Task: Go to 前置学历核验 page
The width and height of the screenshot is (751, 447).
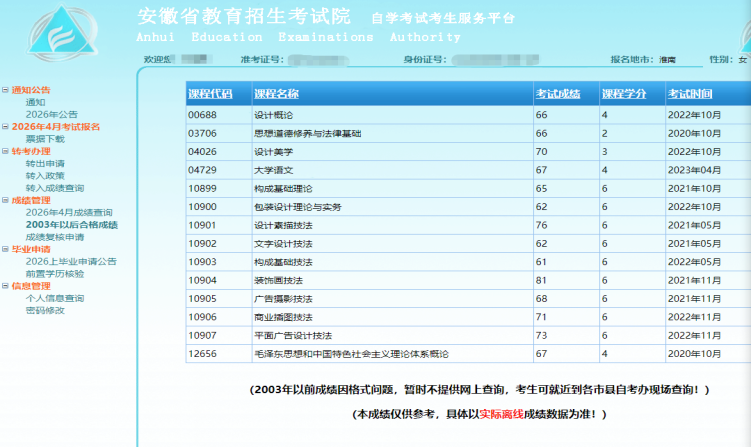Action: click(x=55, y=273)
